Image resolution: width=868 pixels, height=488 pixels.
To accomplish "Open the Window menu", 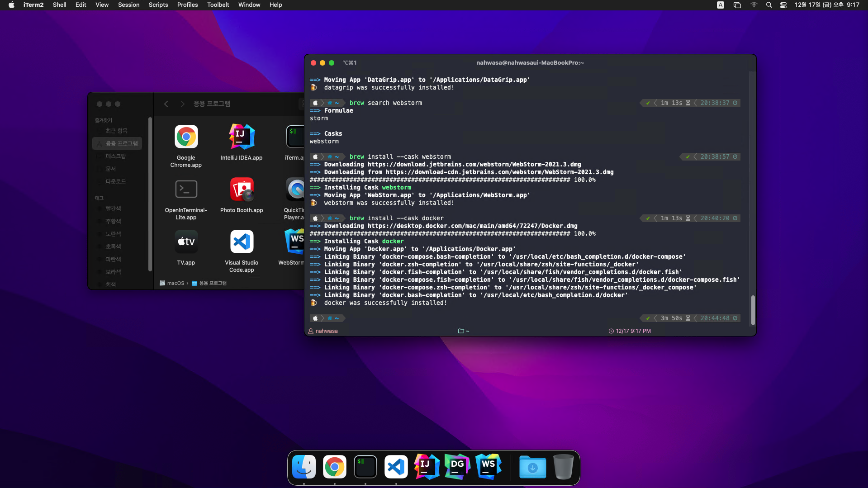I will [249, 5].
